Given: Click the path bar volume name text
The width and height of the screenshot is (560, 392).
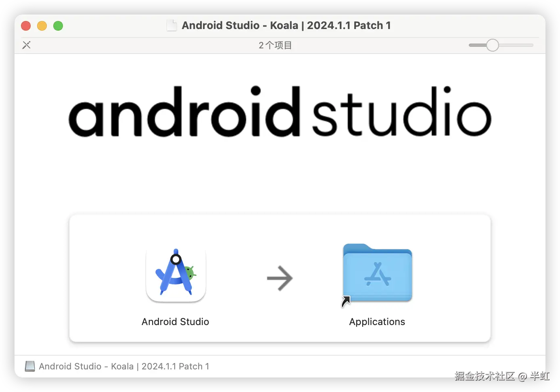Looking at the screenshot, I should coord(124,366).
